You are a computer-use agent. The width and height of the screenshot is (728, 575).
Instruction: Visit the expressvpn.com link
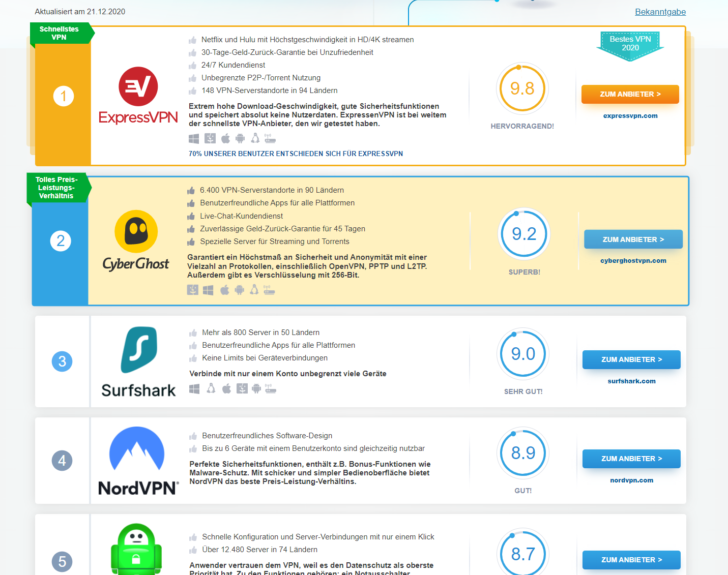click(x=630, y=116)
